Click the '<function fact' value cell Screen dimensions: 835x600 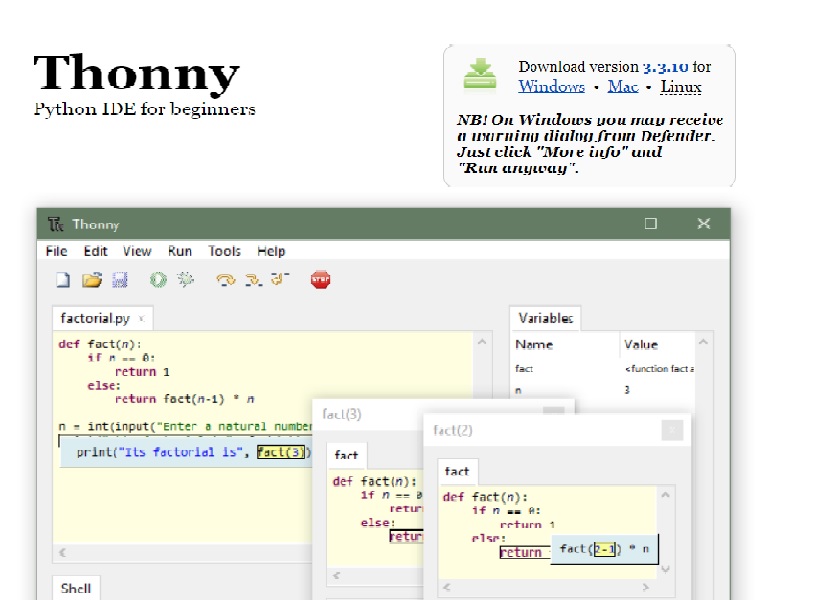pyautogui.click(x=659, y=368)
